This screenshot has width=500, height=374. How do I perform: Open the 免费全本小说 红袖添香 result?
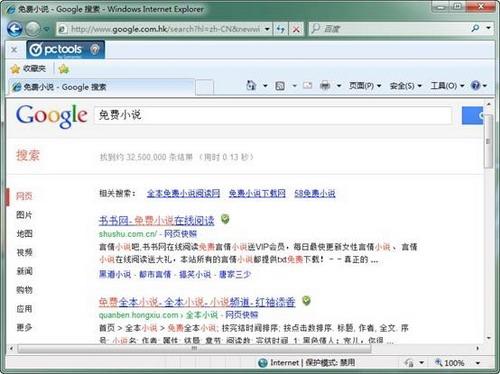[x=197, y=302]
